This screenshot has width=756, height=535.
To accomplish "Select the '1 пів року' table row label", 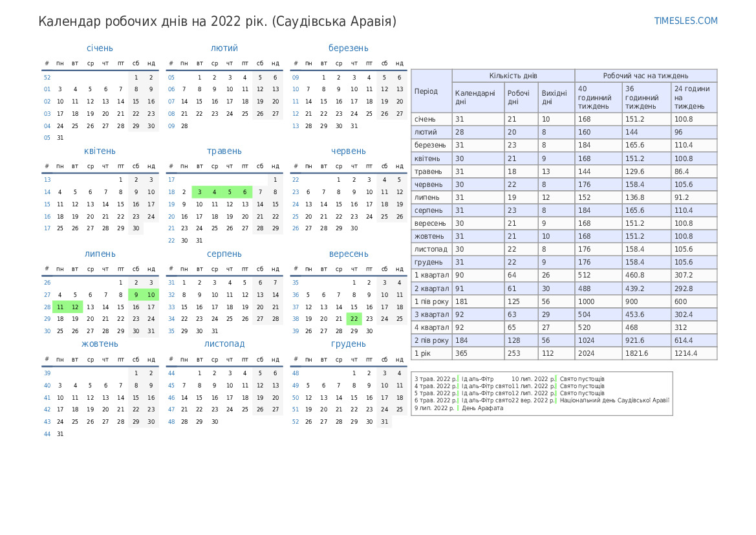I will pyautogui.click(x=431, y=301).
